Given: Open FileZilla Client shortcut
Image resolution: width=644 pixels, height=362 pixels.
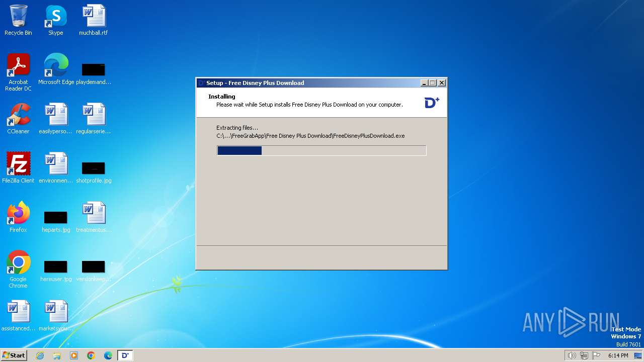Looking at the screenshot, I should (x=18, y=168).
